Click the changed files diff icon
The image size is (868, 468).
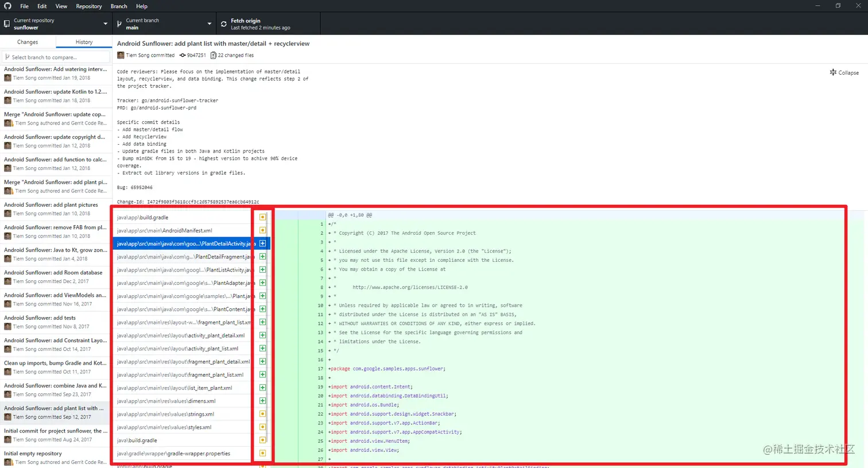214,55
